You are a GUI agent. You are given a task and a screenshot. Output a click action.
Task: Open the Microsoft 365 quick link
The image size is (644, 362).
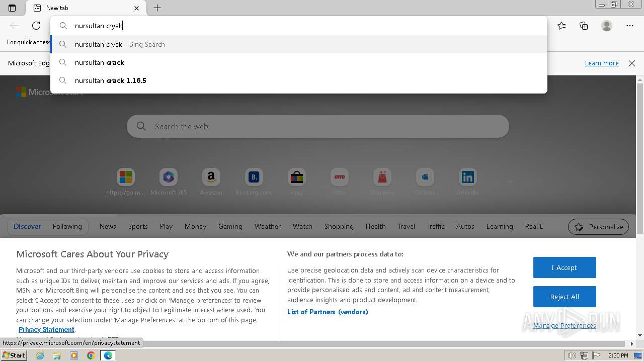(x=169, y=182)
